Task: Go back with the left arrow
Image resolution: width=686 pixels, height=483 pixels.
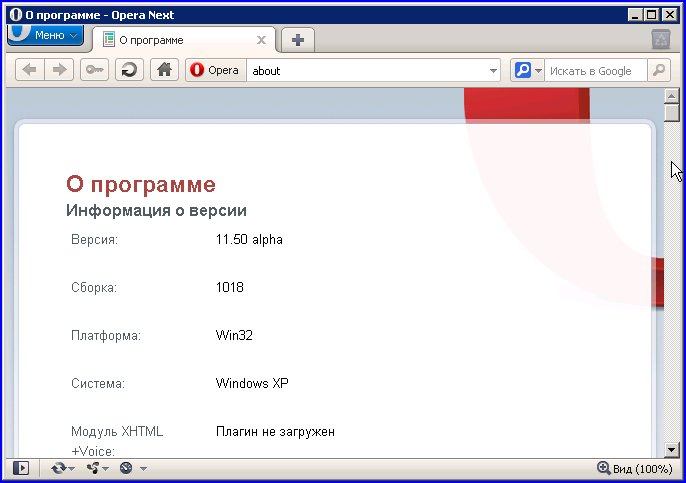Action: pyautogui.click(x=30, y=70)
